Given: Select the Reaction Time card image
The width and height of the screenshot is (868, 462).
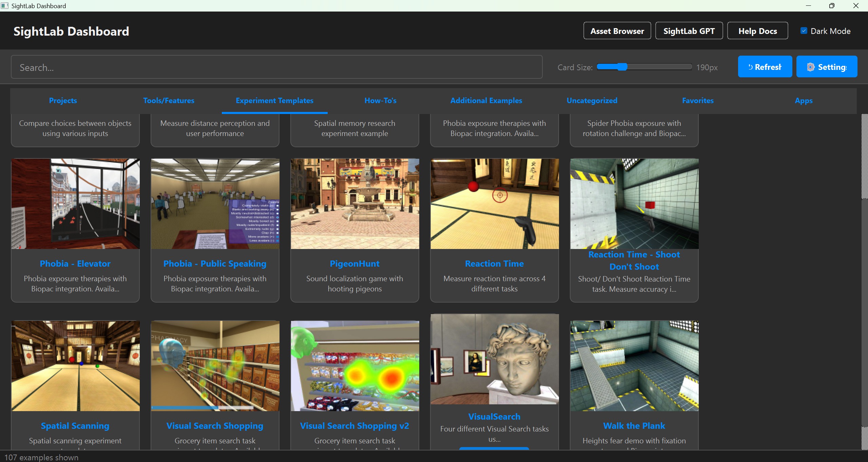Looking at the screenshot, I should (x=495, y=204).
